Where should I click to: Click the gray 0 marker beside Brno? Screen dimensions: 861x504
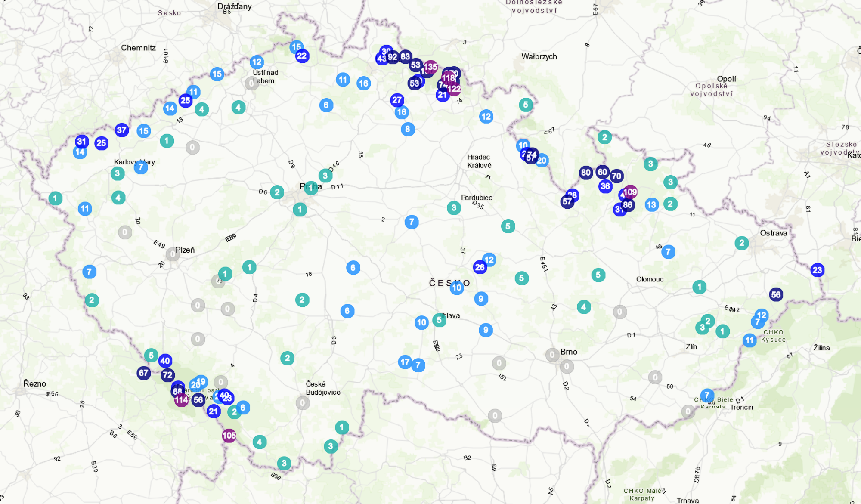point(552,355)
